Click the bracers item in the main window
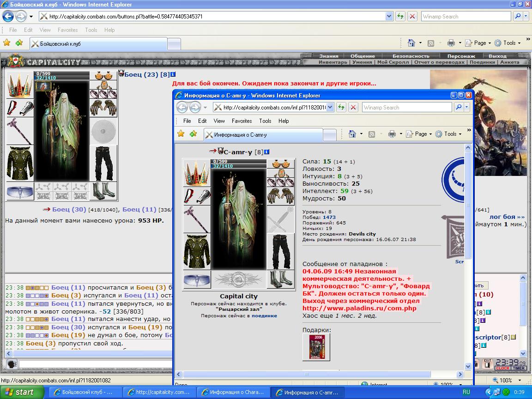Viewport: 532px width, 399px height. point(20,108)
